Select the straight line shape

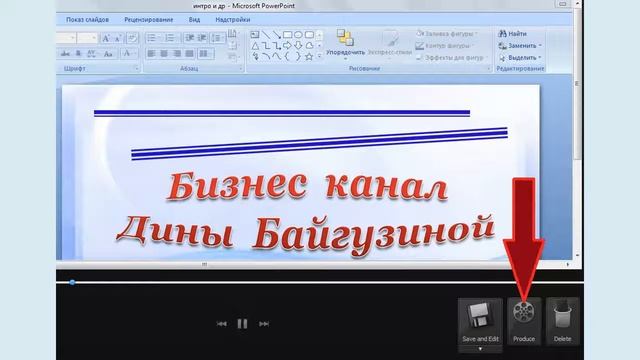(266, 35)
